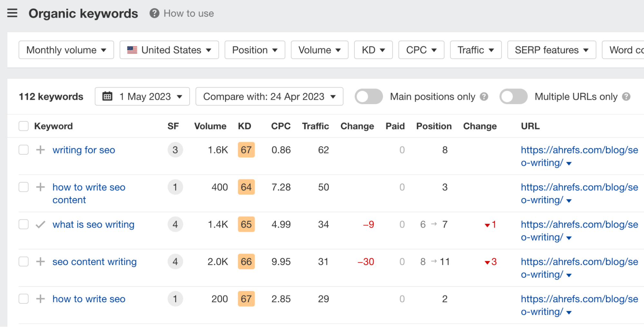
Task: Click the help icon next to Main positions only
Action: coord(484,96)
